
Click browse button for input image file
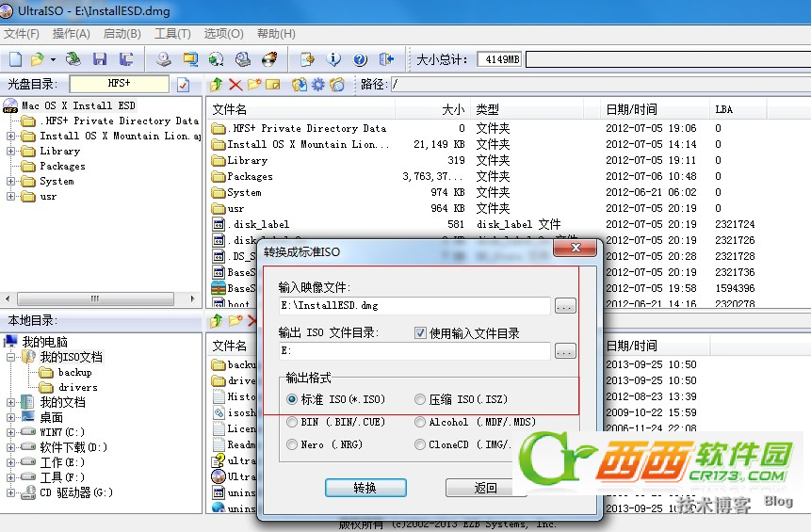click(x=565, y=306)
